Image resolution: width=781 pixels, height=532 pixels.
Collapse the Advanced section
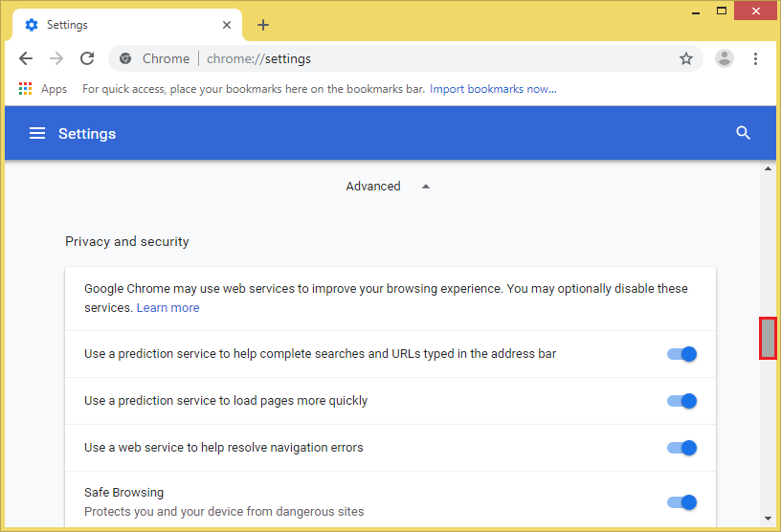[x=388, y=187]
